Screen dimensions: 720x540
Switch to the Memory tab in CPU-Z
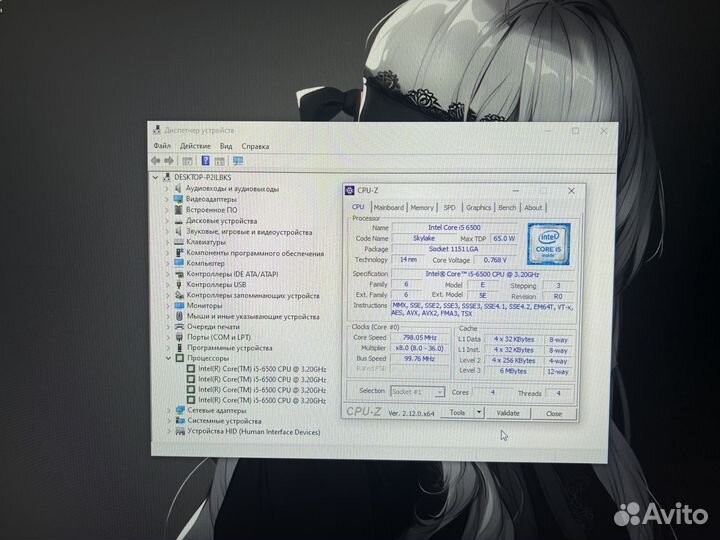click(422, 208)
